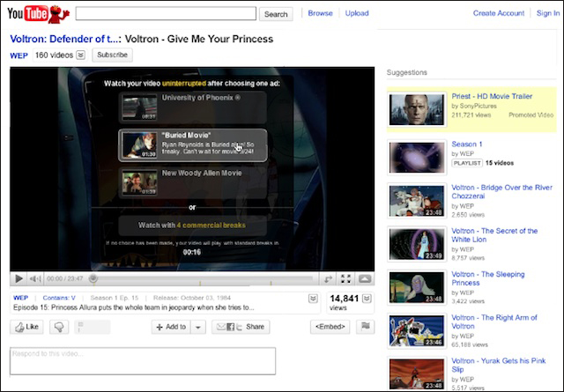564x392 pixels.
Task: Open Priest - HD Movie Trailer link
Action: coord(492,96)
